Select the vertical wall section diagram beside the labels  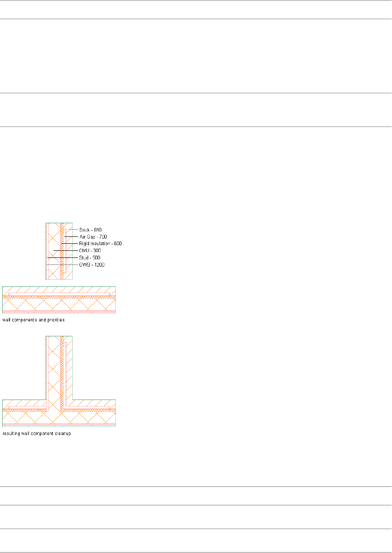[x=59, y=251]
